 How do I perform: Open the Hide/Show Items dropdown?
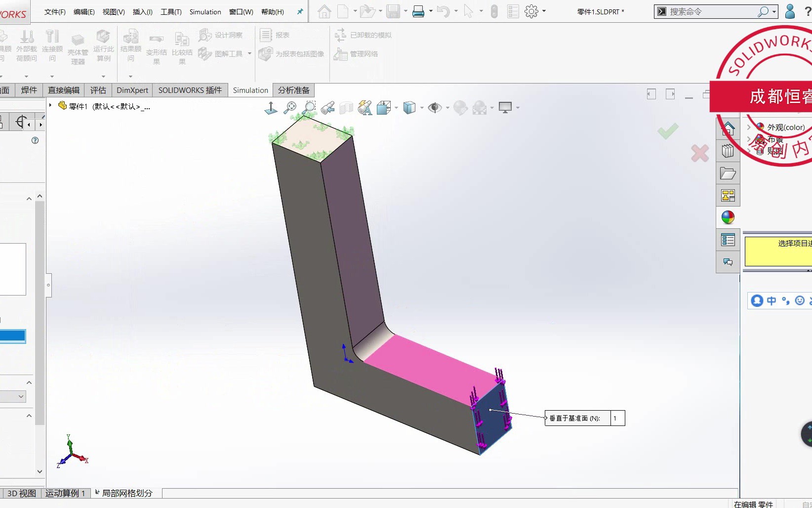(447, 108)
